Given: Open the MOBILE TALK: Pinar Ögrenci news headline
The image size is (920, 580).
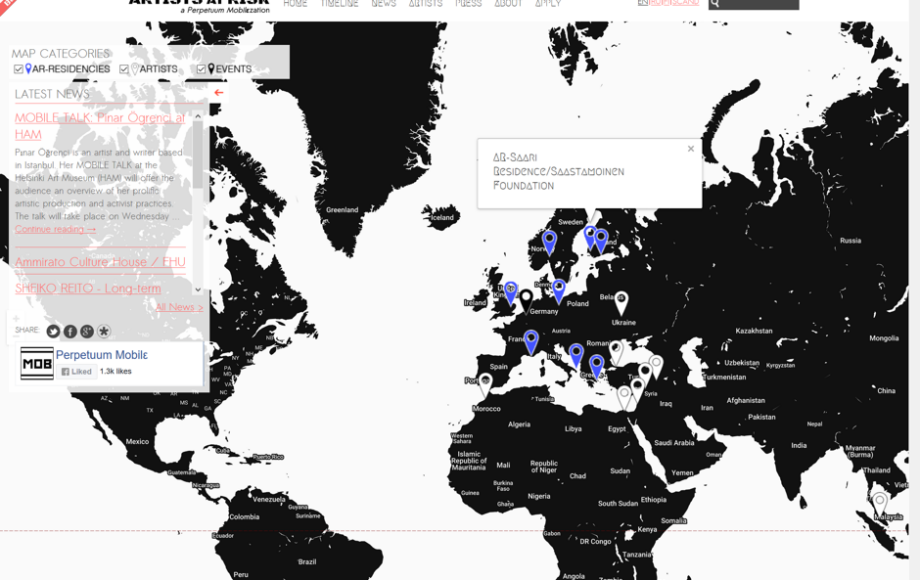Looking at the screenshot, I should tap(100, 126).
